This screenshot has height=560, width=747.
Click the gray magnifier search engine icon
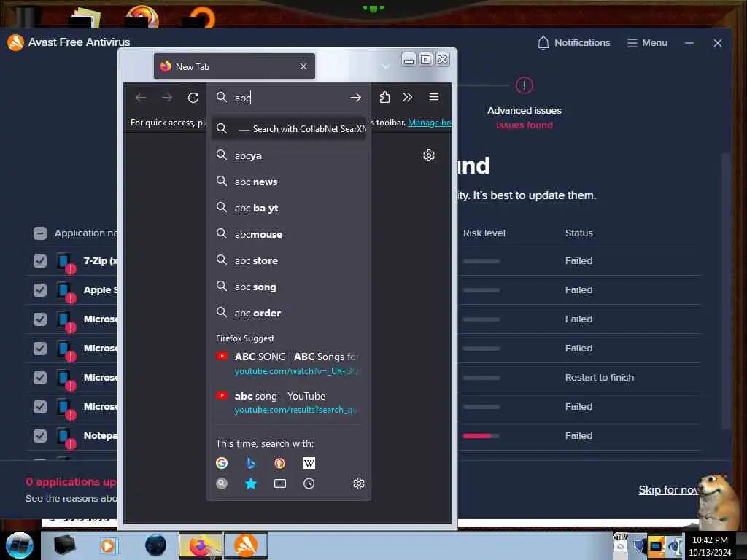tap(222, 484)
